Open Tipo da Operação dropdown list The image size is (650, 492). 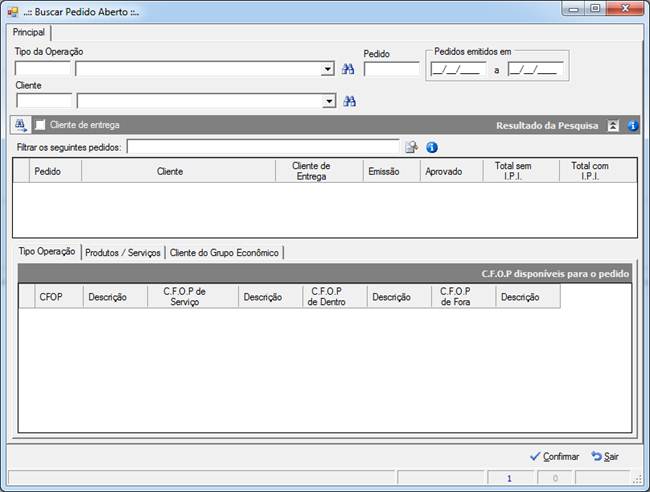pos(327,69)
